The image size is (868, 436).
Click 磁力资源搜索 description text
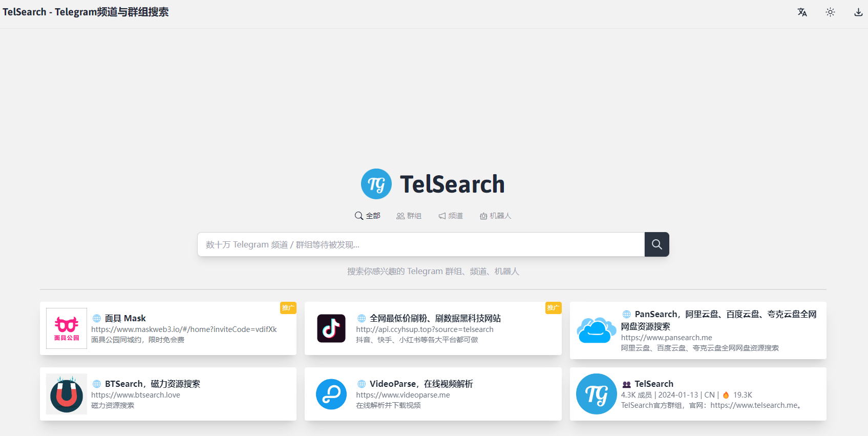point(113,405)
